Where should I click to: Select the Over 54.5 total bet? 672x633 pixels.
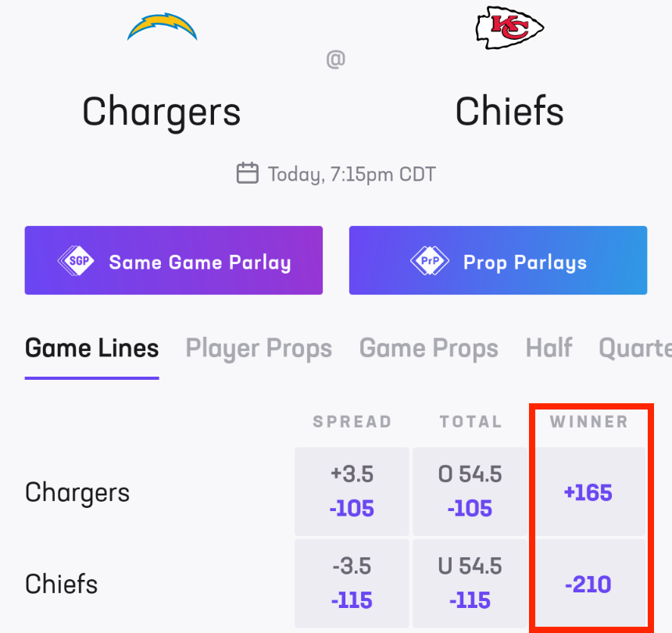coord(470,492)
